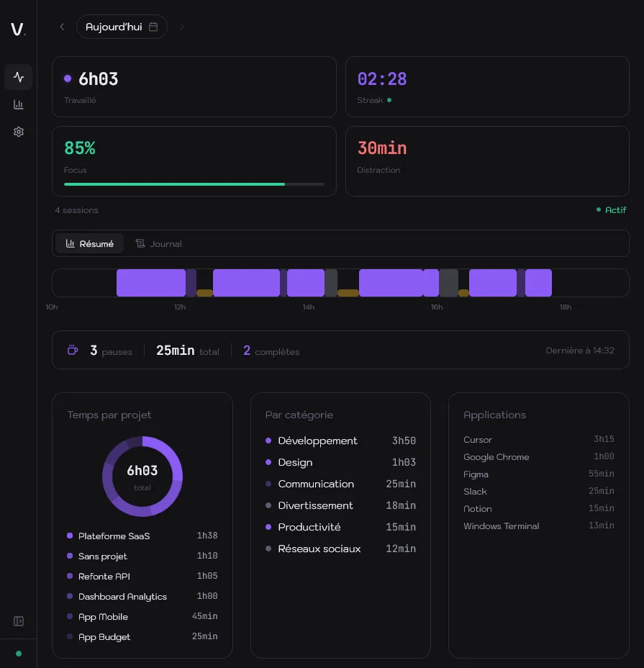The image size is (644, 668).
Task: Click the 2 complètes pause count
Action: coord(271,351)
